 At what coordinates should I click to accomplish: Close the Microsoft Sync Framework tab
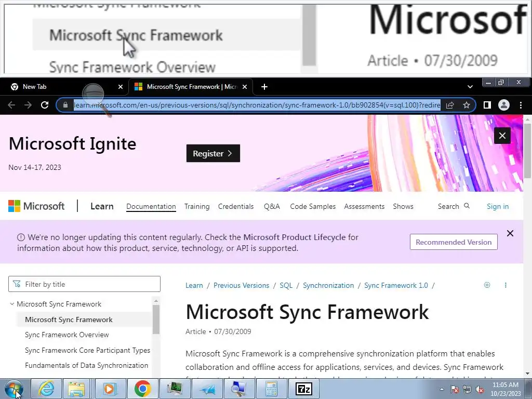point(245,87)
